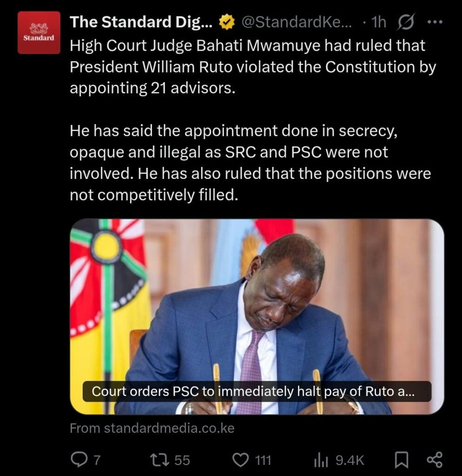
Task: Bookmark this post
Action: [401, 460]
